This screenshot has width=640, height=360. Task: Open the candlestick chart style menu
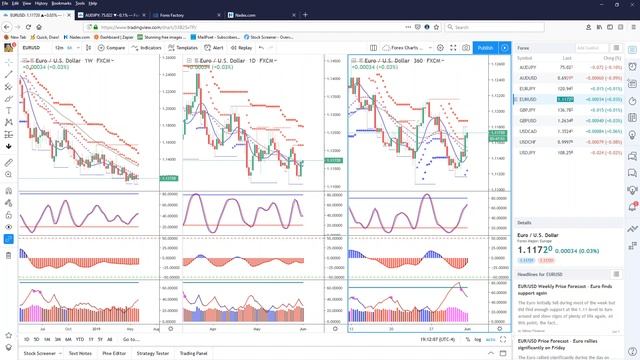tap(89, 48)
